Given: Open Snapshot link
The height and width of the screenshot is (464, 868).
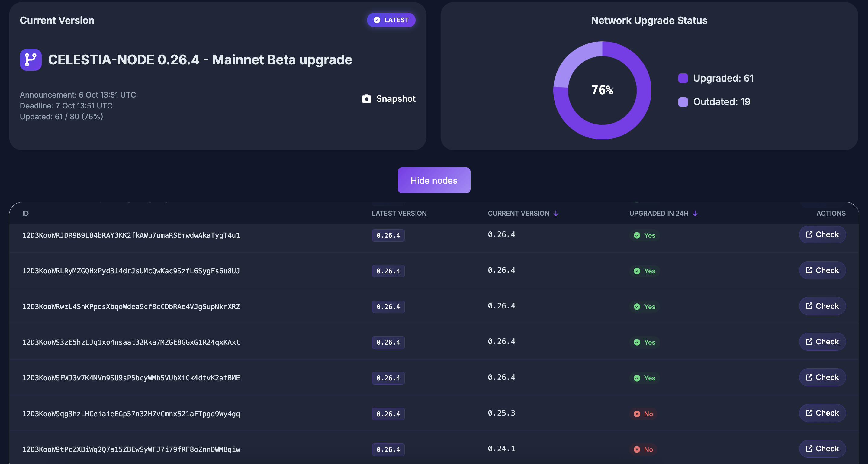Looking at the screenshot, I should coord(395,99).
